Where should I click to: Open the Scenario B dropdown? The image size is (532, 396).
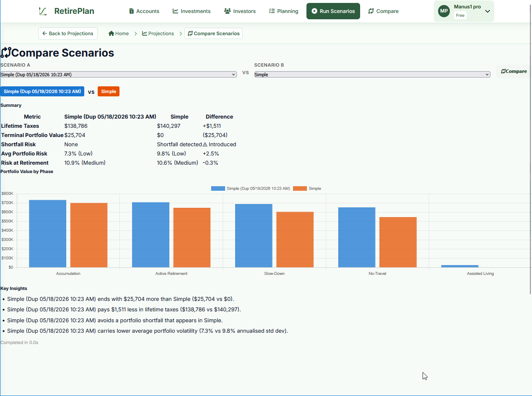click(x=372, y=75)
